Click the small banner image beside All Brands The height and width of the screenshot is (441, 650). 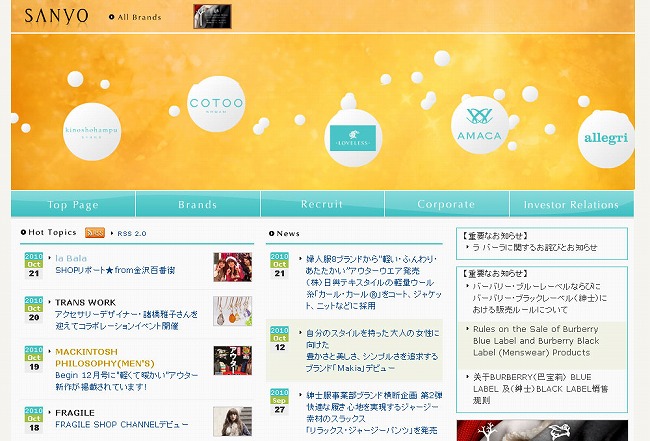[212, 16]
